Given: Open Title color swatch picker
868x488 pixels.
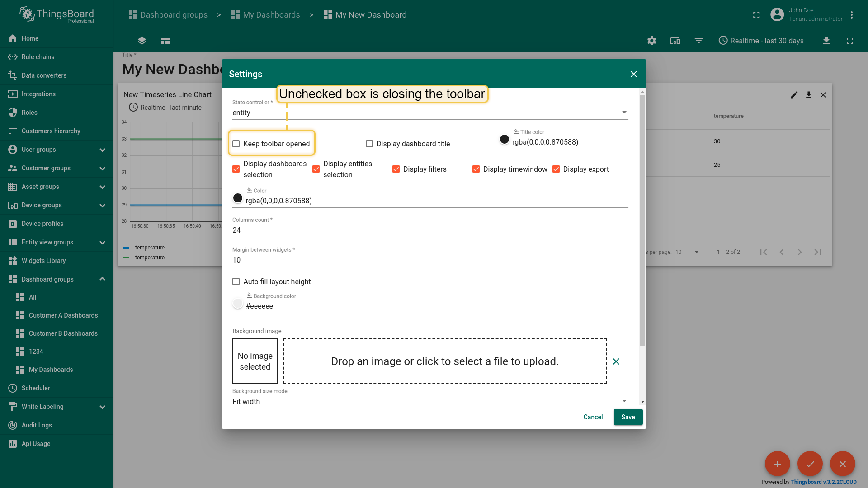Looking at the screenshot, I should pos(504,139).
